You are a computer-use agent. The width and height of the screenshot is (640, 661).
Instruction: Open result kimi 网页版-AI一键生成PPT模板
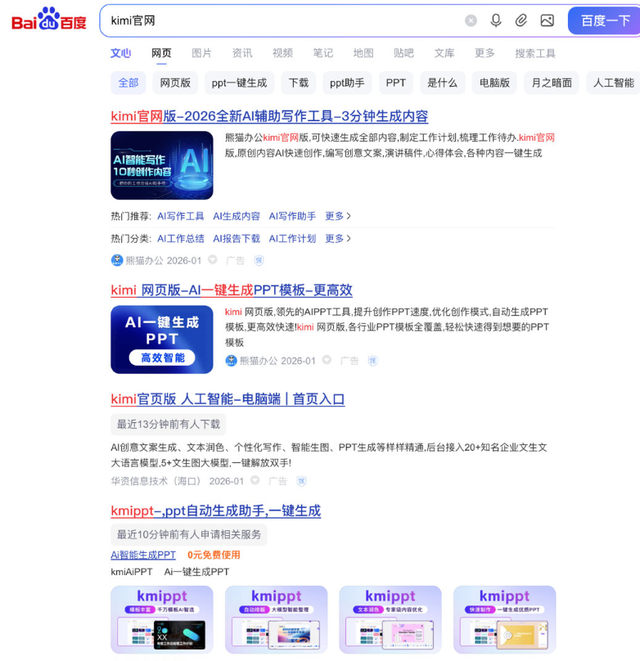coord(231,290)
